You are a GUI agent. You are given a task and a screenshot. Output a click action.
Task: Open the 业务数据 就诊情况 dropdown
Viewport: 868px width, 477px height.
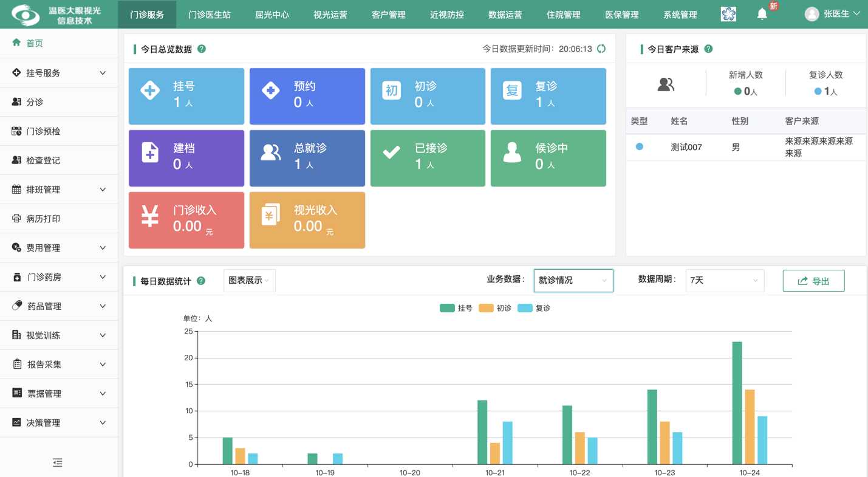tap(573, 280)
